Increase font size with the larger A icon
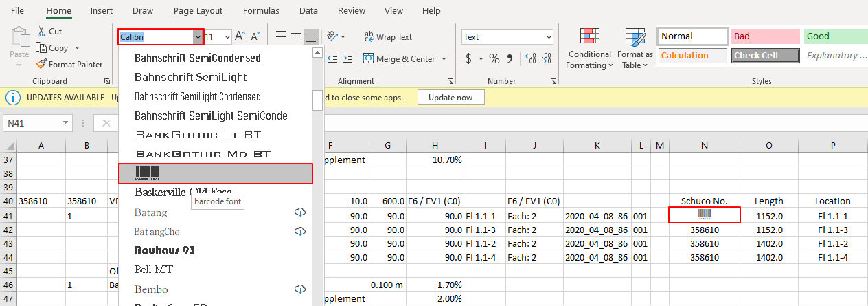 240,36
